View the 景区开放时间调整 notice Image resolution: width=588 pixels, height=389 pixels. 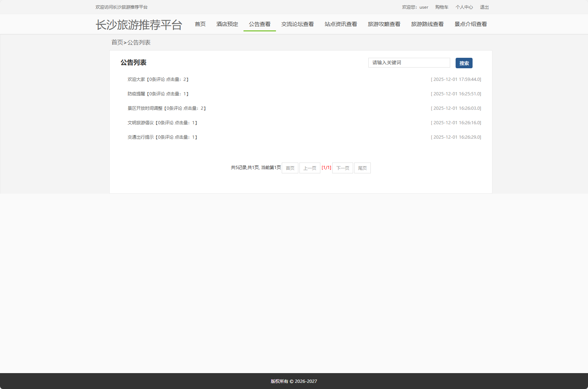click(x=167, y=108)
